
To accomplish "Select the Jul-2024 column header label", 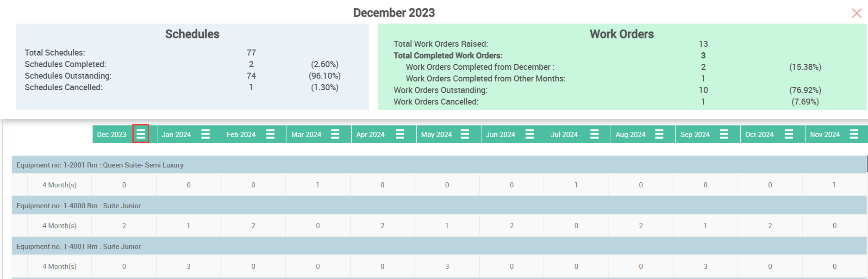I will [564, 135].
